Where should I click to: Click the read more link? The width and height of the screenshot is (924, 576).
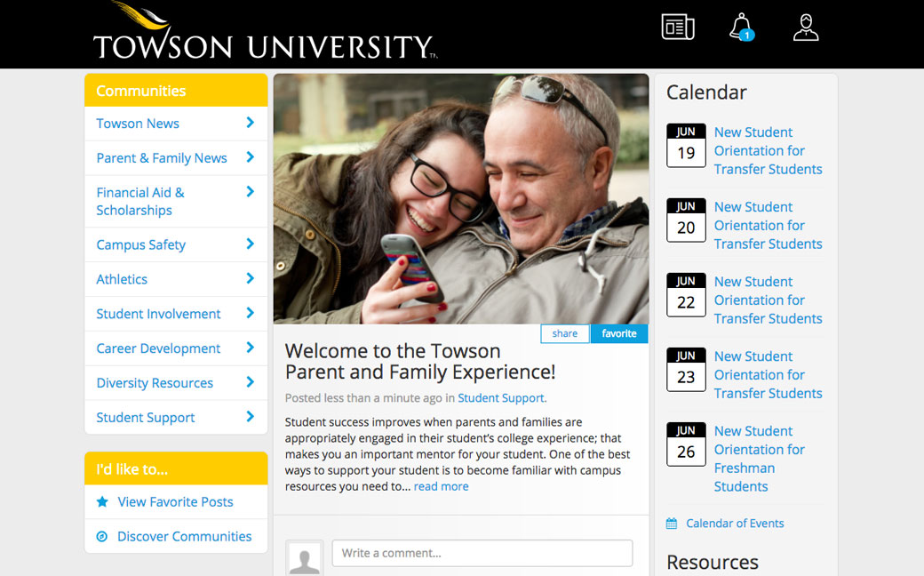tap(441, 486)
